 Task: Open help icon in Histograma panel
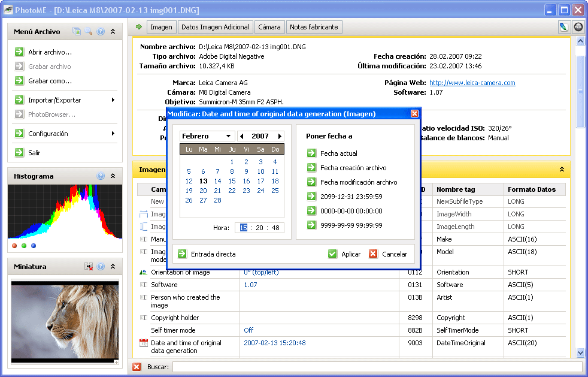(101, 176)
